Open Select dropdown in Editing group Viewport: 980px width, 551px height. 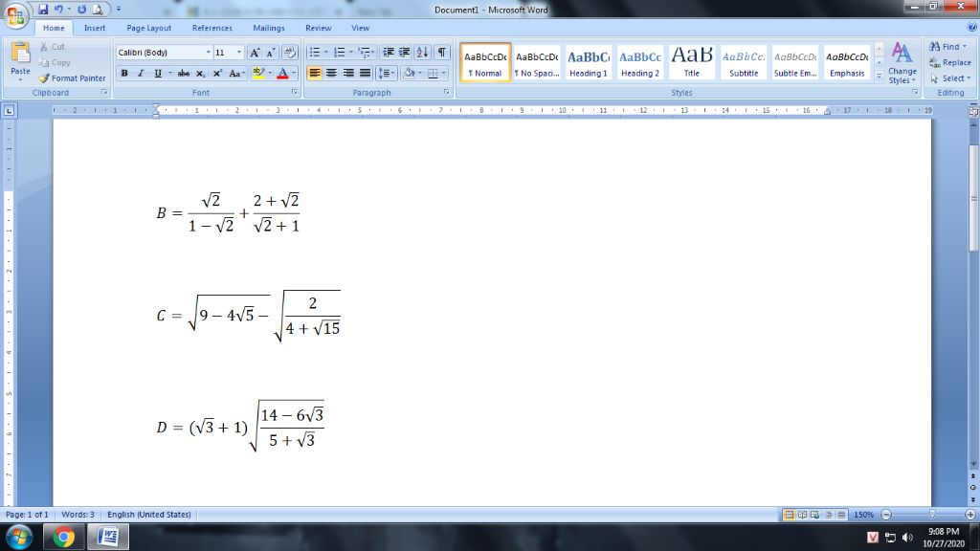[950, 78]
